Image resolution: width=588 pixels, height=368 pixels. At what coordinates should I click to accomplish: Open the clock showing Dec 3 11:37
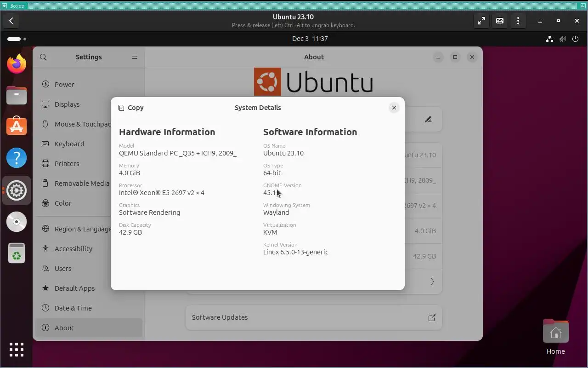tap(310, 39)
